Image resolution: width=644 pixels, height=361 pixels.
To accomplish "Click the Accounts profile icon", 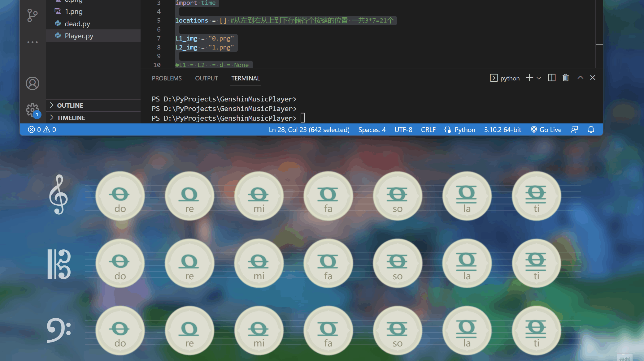I will 32,84.
